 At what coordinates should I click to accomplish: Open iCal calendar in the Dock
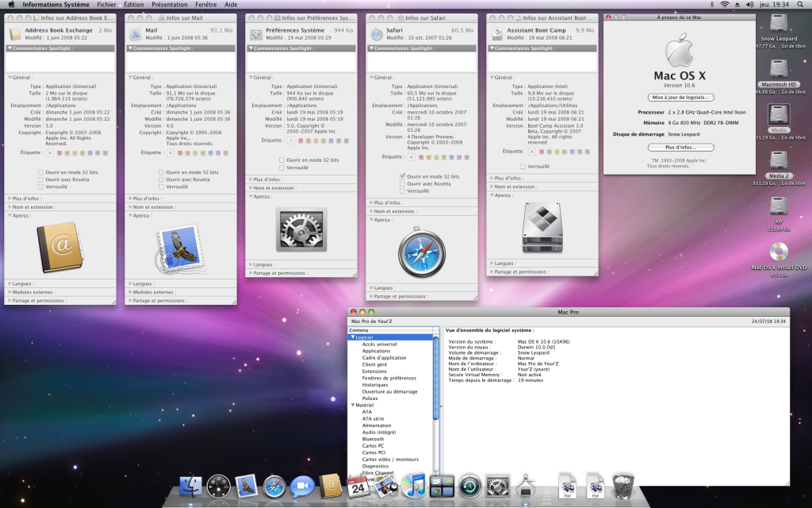[x=358, y=487]
